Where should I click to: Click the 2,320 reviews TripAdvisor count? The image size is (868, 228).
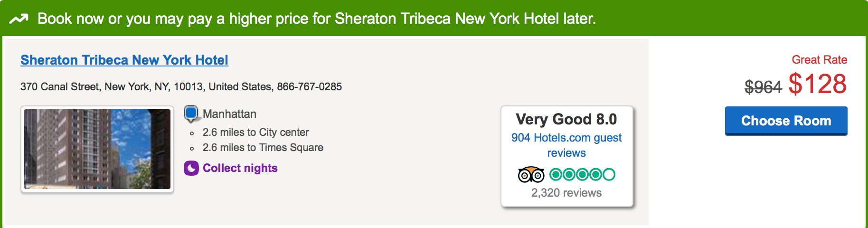pyautogui.click(x=566, y=193)
